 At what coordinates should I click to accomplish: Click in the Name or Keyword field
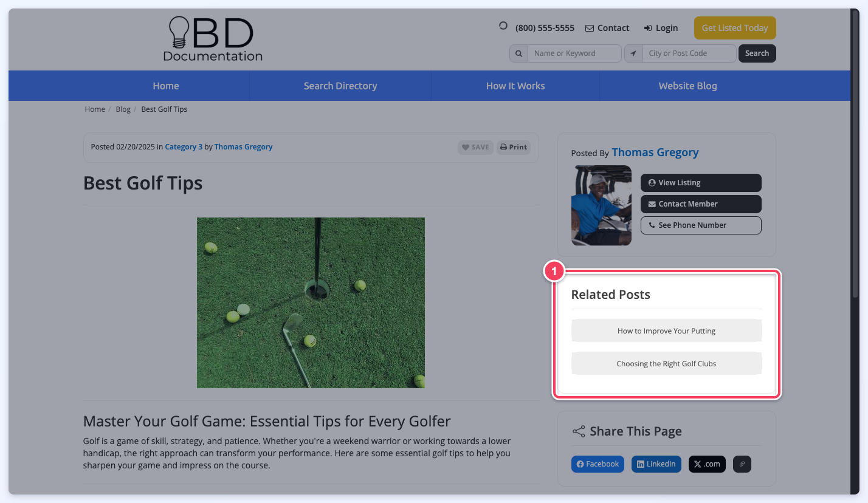pyautogui.click(x=574, y=53)
